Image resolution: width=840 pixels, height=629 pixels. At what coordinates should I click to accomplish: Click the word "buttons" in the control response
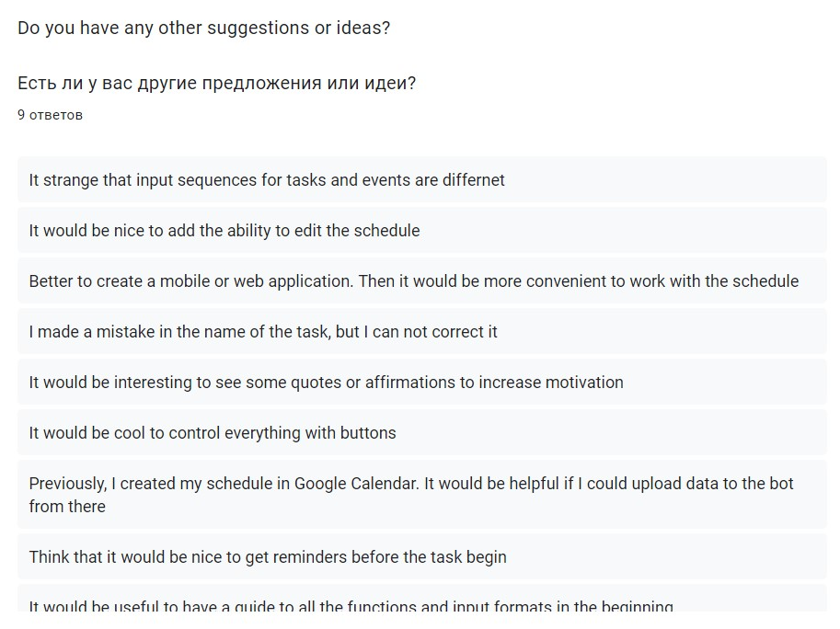coord(368,433)
